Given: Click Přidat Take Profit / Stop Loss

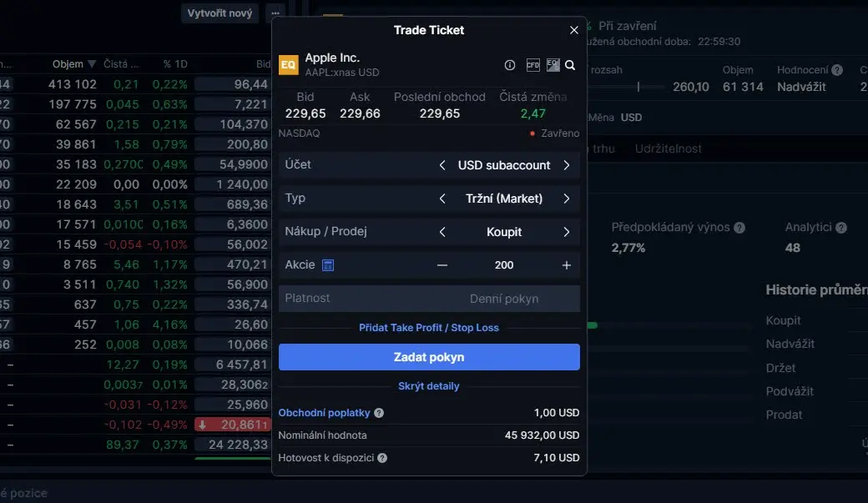Looking at the screenshot, I should [429, 328].
